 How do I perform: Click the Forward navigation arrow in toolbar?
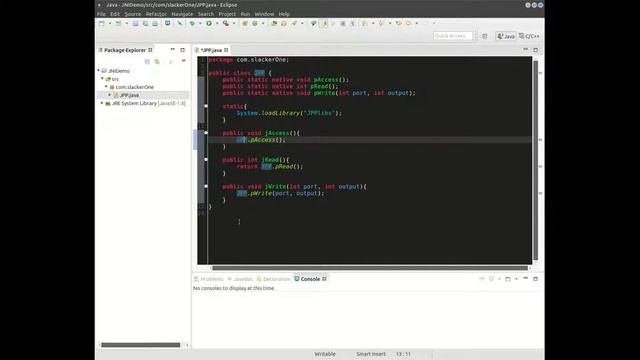[x=426, y=24]
